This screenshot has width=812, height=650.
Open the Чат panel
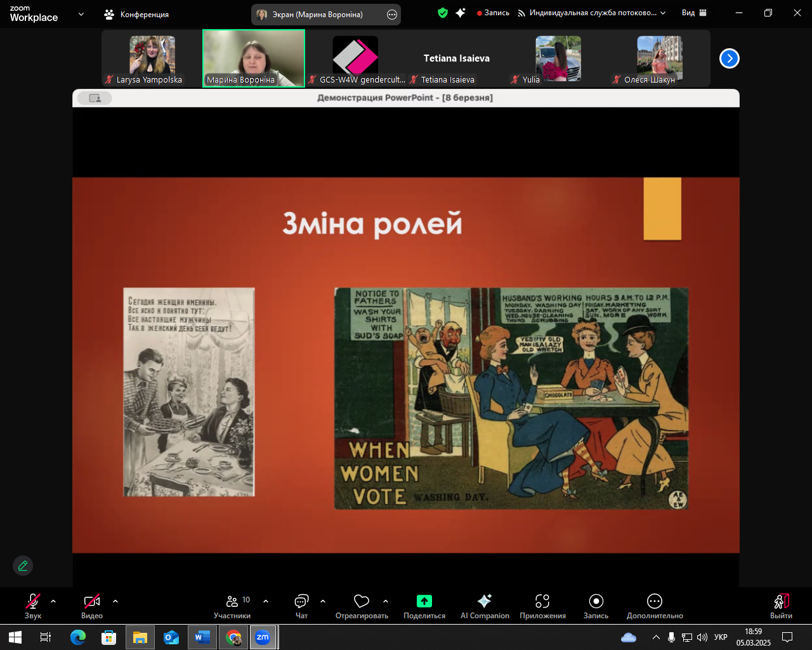pos(302,606)
